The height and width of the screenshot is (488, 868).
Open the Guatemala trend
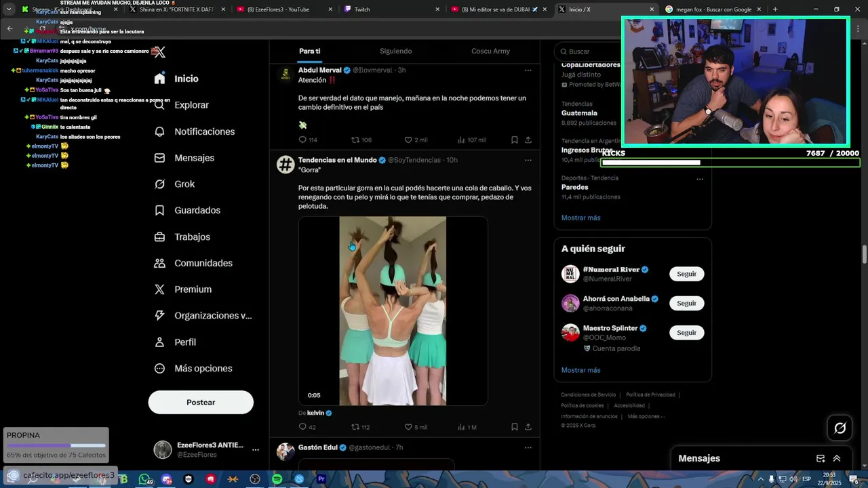coord(579,113)
